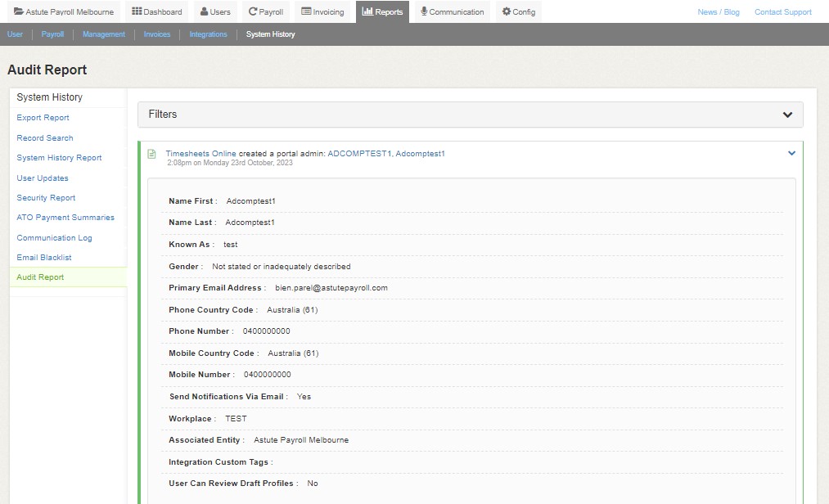This screenshot has height=504, width=829.
Task: Click the News / Blog link
Action: tap(718, 12)
